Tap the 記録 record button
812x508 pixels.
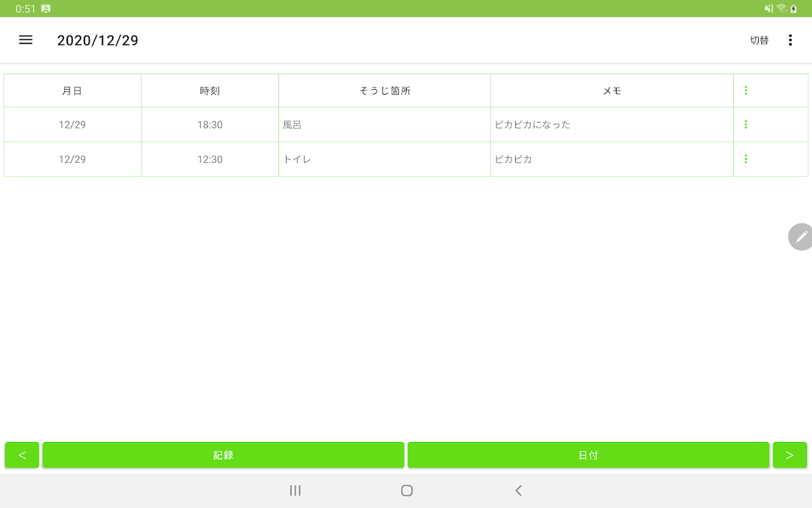point(223,455)
